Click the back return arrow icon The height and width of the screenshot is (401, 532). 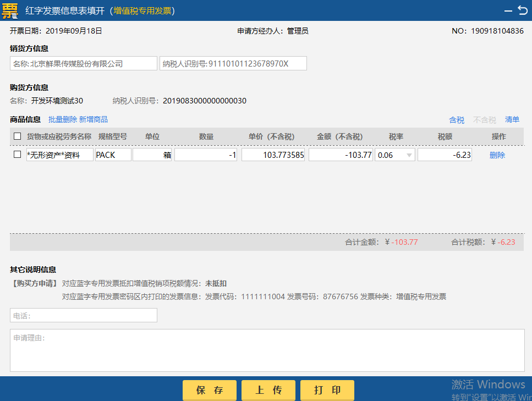click(x=523, y=9)
